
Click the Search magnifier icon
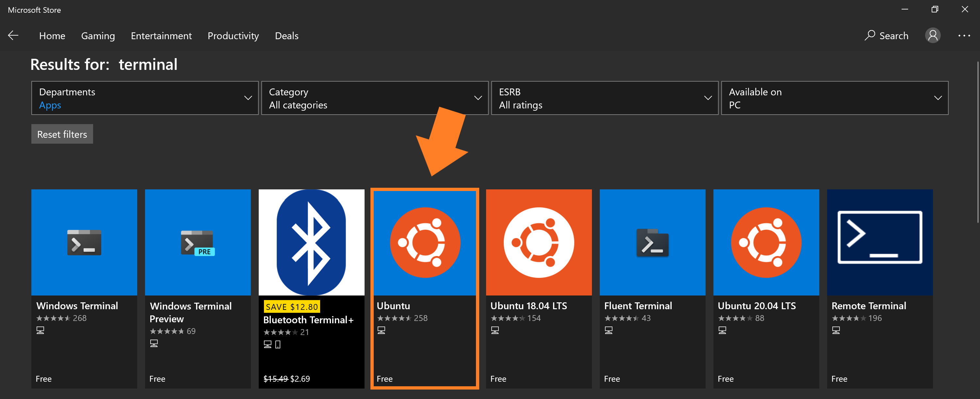click(x=869, y=35)
